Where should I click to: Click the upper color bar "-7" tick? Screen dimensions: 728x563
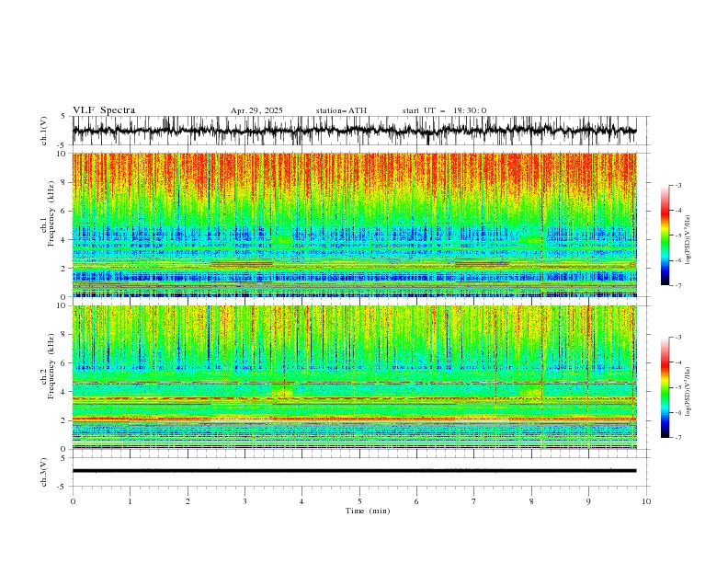pyautogui.click(x=677, y=285)
